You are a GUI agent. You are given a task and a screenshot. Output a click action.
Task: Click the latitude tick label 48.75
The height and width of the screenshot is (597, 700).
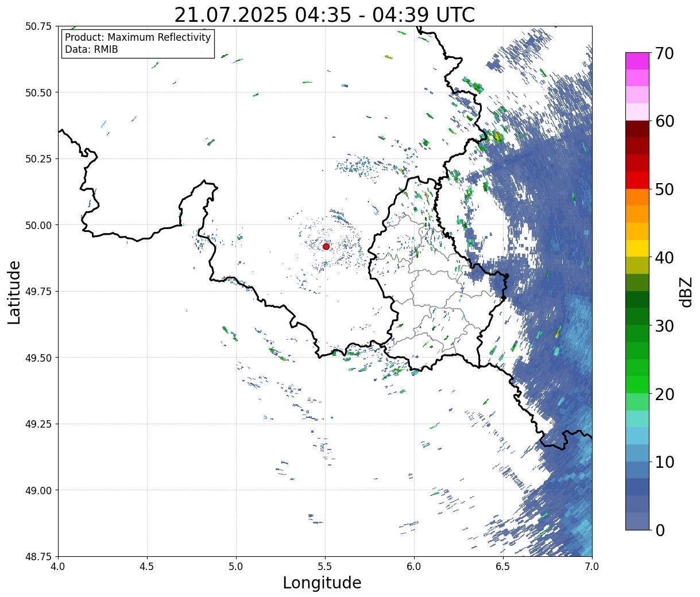point(38,556)
